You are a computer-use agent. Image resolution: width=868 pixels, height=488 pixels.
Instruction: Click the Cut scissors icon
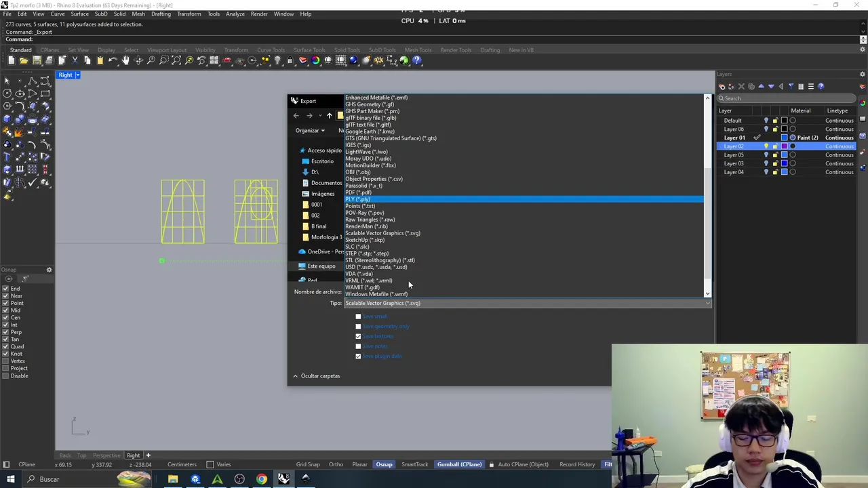click(75, 60)
